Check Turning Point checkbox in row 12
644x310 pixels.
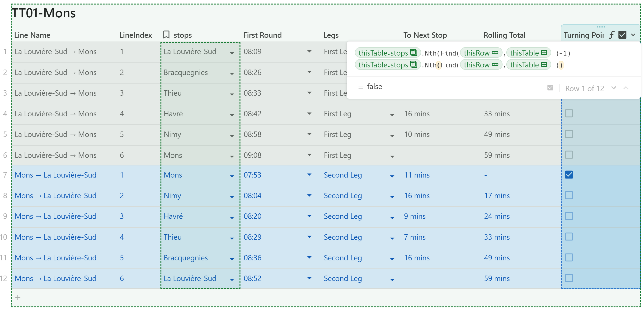[569, 278]
